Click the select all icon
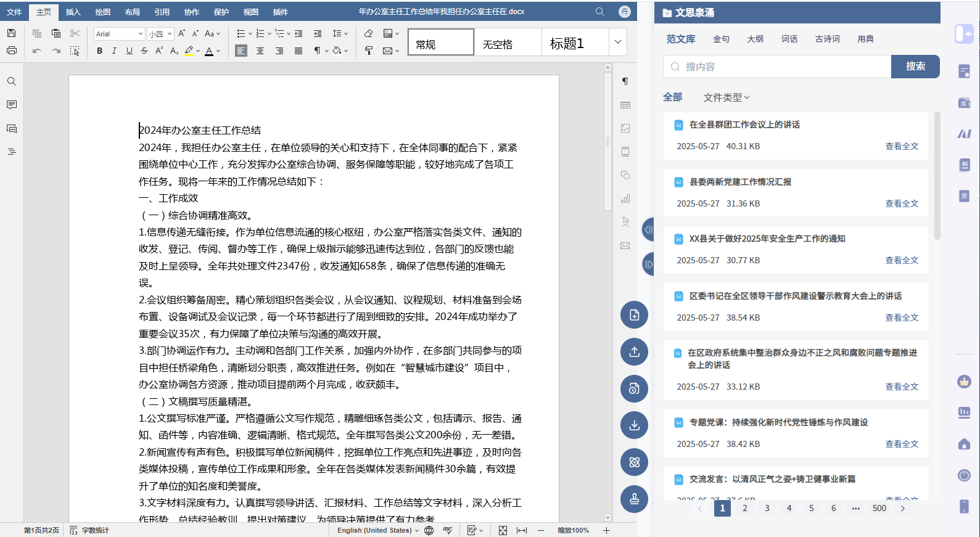 point(75,51)
